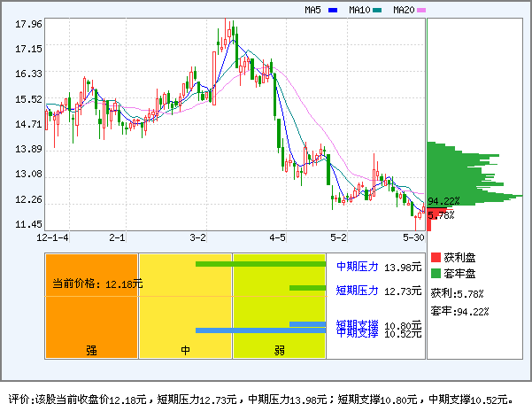Click the teal MA10 legend swatch
Viewport: 532px width, 404px height.
(377, 11)
